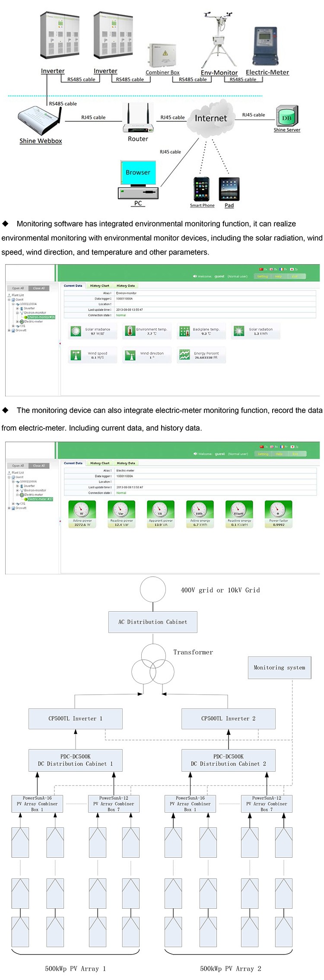Collapse Electric-meter node in Electric-meter screen tree
The height and width of the screenshot is (980, 324).
pos(17,495)
